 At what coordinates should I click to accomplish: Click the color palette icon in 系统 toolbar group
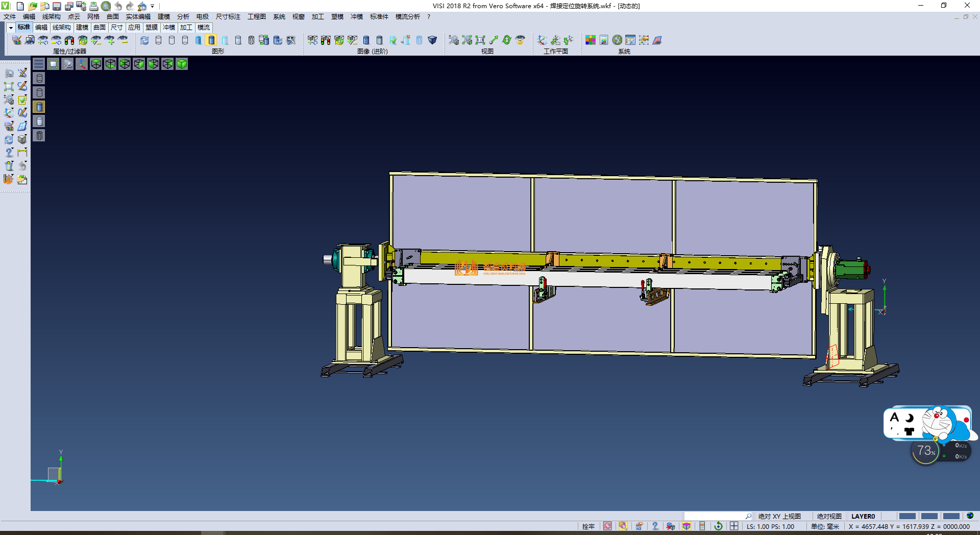click(x=591, y=40)
